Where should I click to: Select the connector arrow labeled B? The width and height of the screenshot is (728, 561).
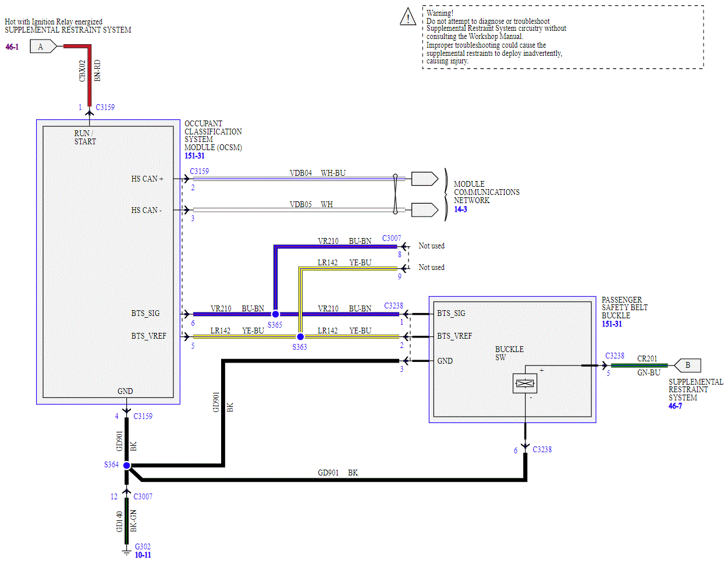click(x=687, y=365)
